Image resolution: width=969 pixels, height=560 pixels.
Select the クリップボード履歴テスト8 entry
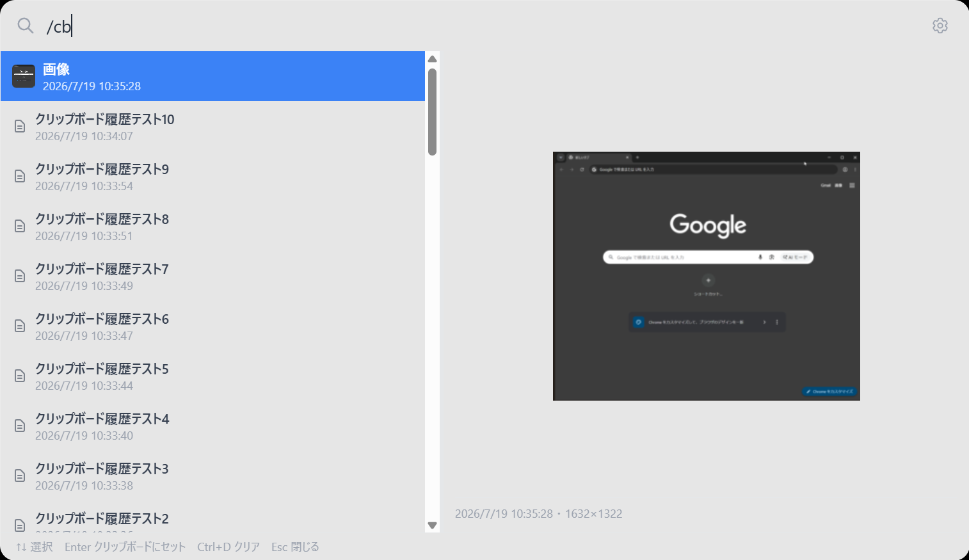click(212, 226)
